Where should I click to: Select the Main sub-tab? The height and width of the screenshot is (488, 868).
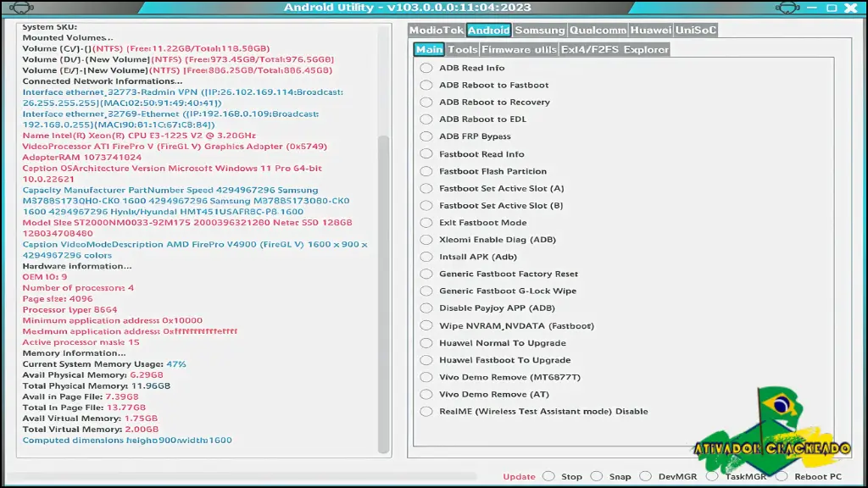[429, 49]
